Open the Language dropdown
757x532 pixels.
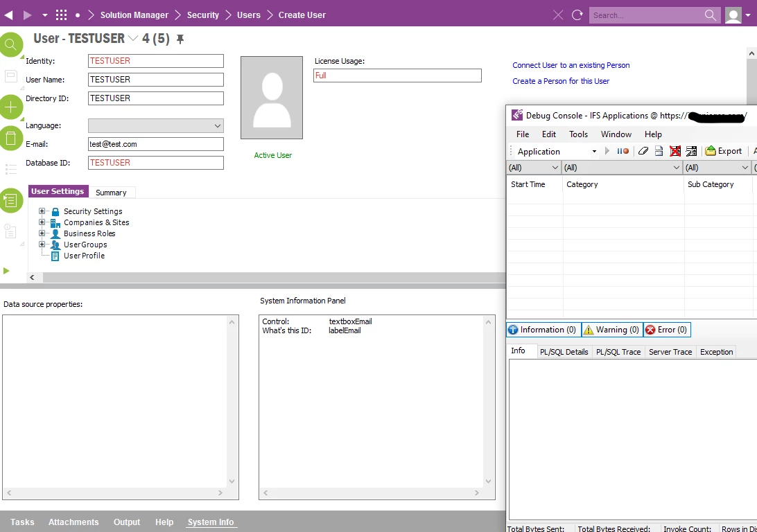[218, 126]
